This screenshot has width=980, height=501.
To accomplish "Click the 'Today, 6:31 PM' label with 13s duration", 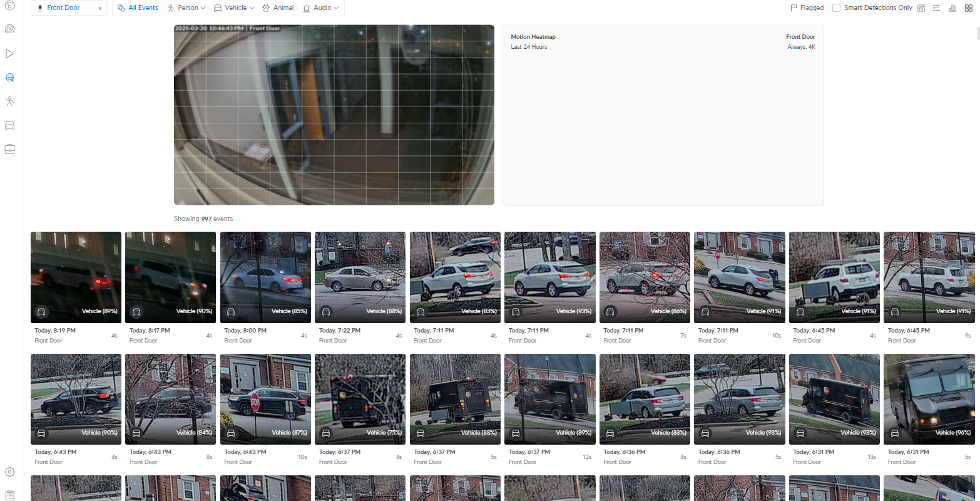I will pos(814,452).
